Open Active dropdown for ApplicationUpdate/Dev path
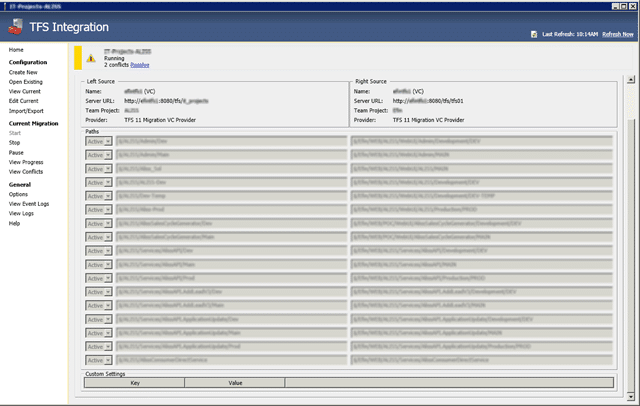 [x=99, y=319]
